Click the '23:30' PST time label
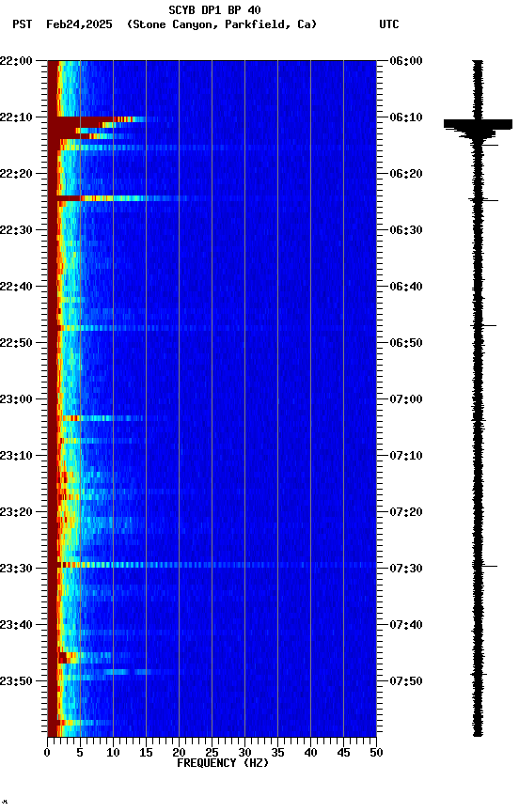 pyautogui.click(x=16, y=570)
